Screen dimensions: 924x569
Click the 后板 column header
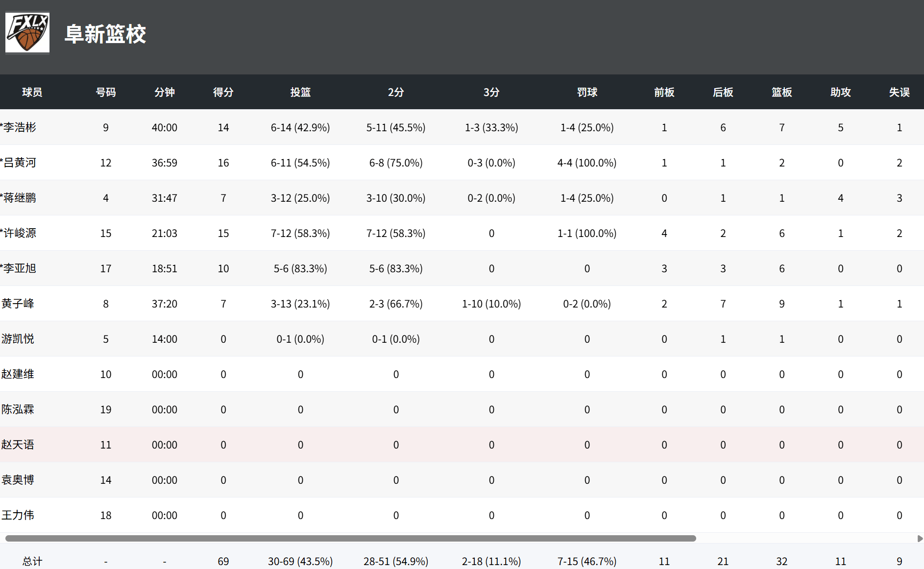click(723, 92)
